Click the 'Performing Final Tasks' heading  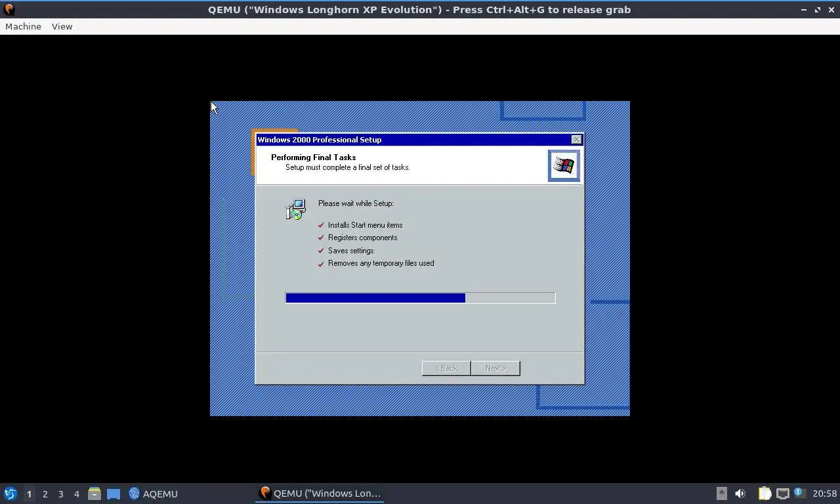click(313, 157)
